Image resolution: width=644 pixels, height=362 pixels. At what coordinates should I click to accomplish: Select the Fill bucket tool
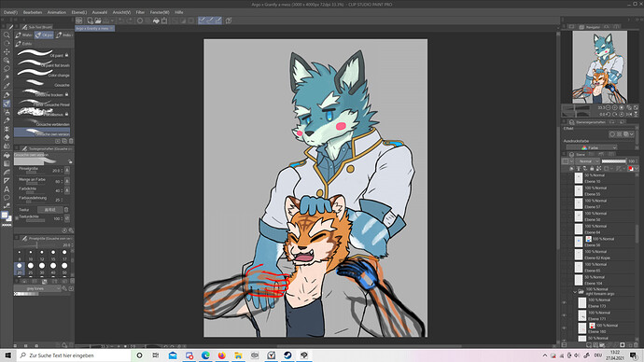pos(7,155)
